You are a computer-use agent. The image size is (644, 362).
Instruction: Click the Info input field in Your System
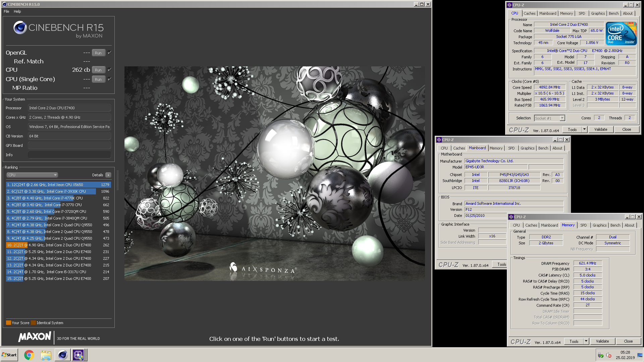pyautogui.click(x=69, y=155)
